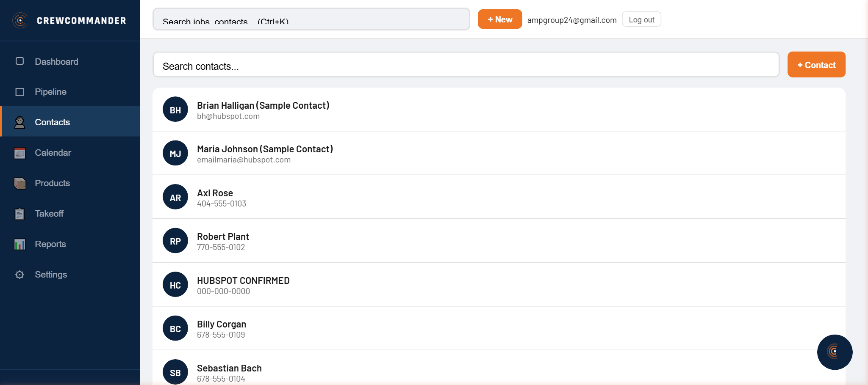Open the floating assistant chat bubble
Image resolution: width=868 pixels, height=385 pixels.
(834, 352)
